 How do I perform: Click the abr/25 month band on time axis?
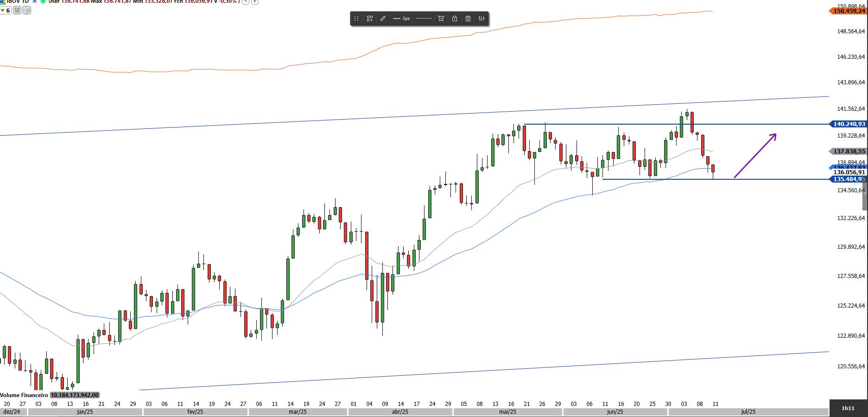[400, 412]
